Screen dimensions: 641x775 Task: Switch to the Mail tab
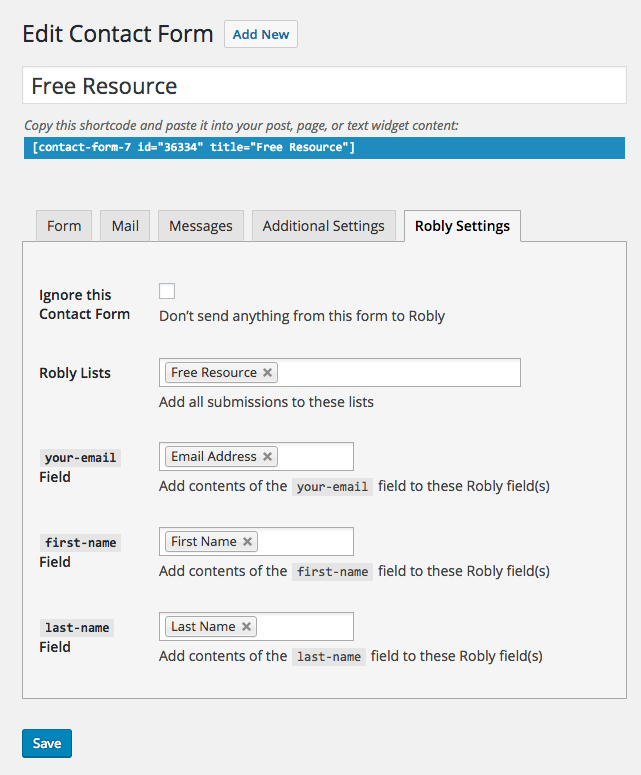click(125, 226)
